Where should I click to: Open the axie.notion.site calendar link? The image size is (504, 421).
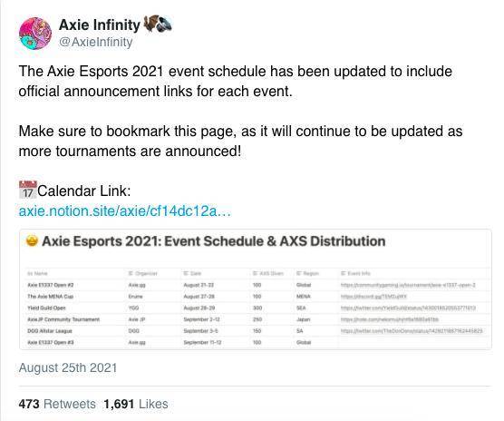(125, 211)
